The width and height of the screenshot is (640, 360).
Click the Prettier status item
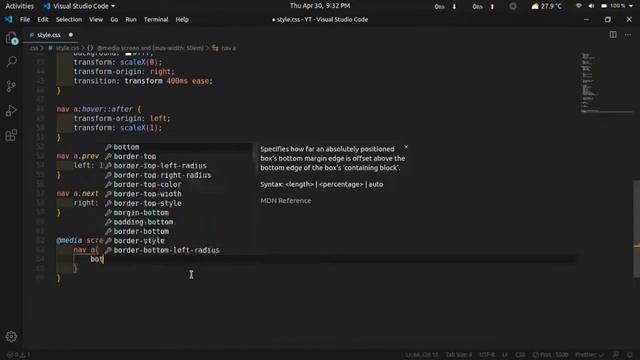point(589,355)
